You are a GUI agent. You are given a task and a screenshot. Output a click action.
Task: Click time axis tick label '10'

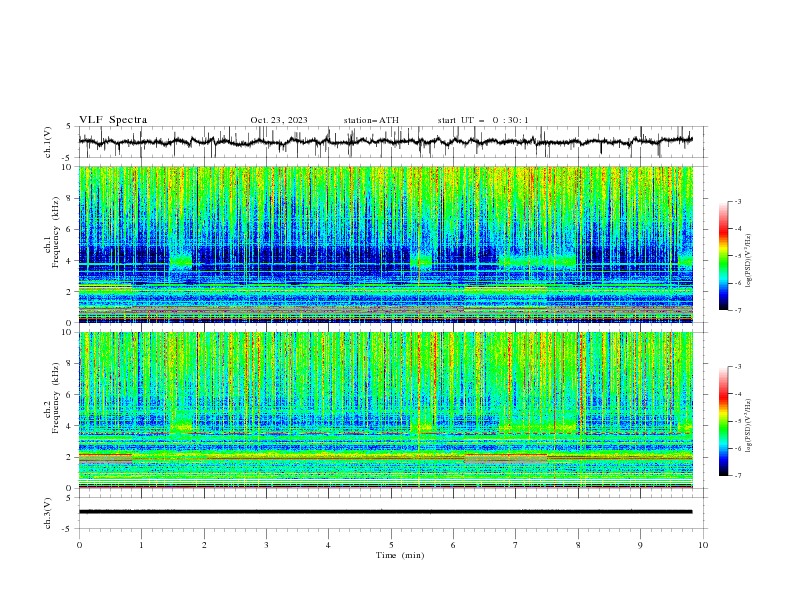703,545
